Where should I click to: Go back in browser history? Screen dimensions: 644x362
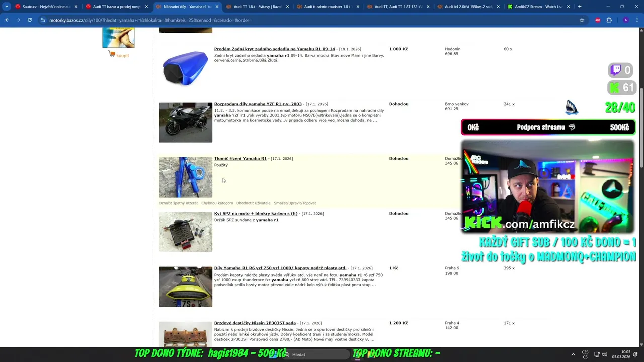(x=7, y=20)
